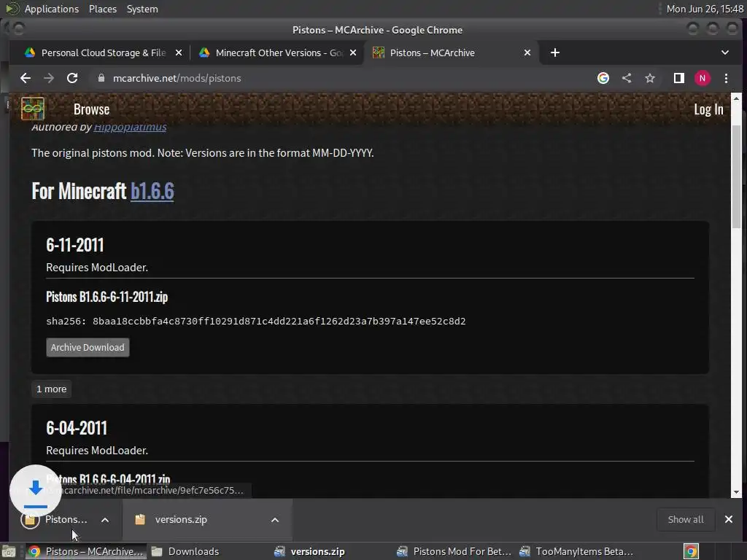Open Pistons Mod For Bet... taskbar window
747x560 pixels.
coord(454,551)
